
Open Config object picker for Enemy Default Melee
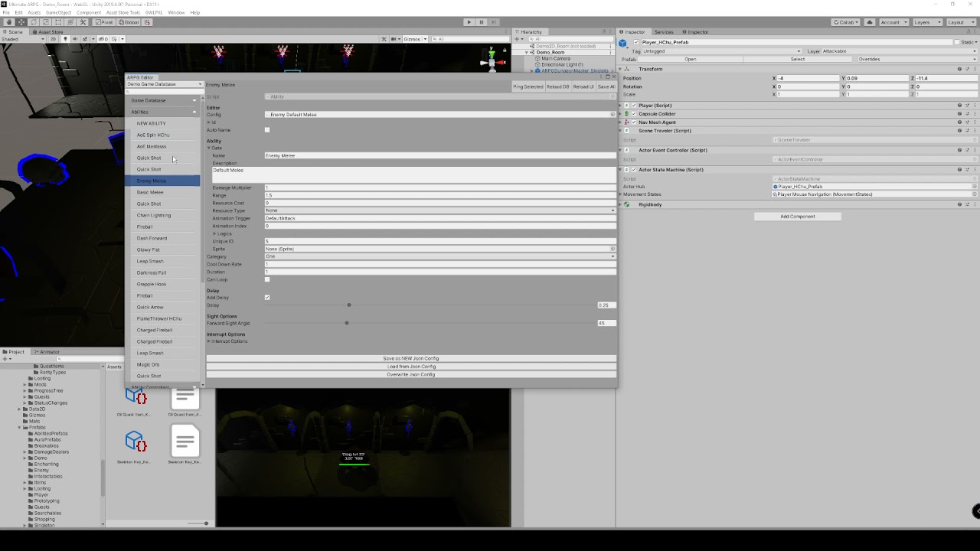pos(612,115)
